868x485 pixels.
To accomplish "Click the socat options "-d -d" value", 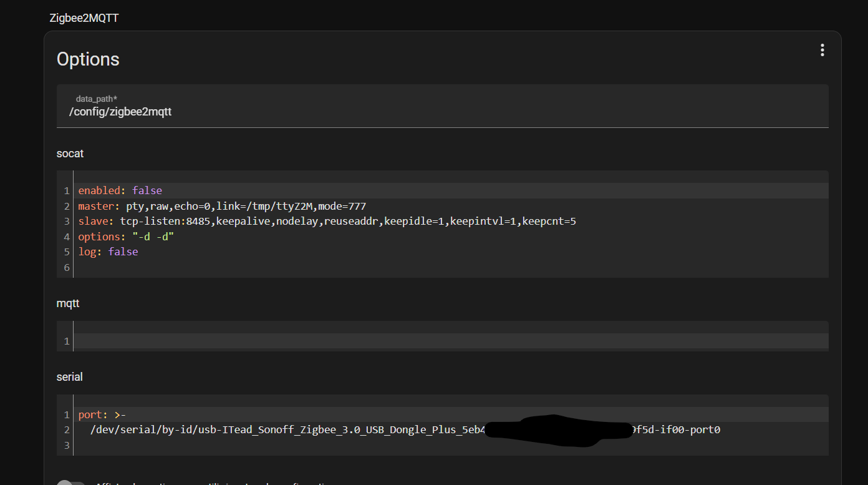I will 153,237.
